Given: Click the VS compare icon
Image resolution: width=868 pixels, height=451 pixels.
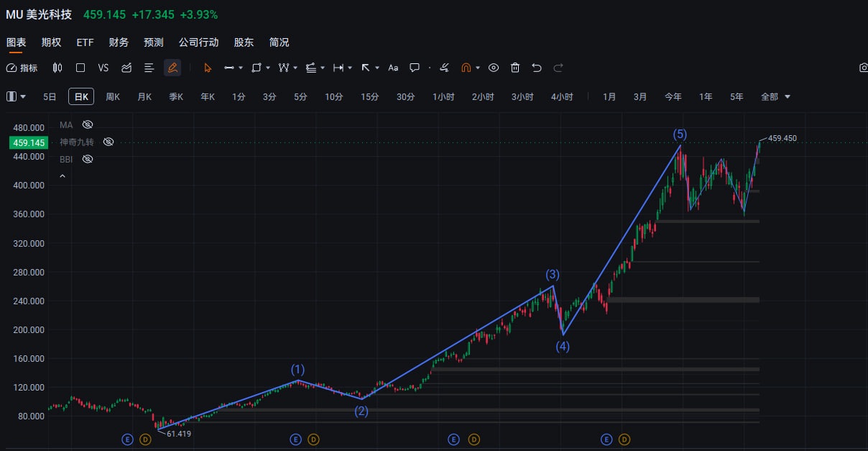Looking at the screenshot, I should [103, 68].
